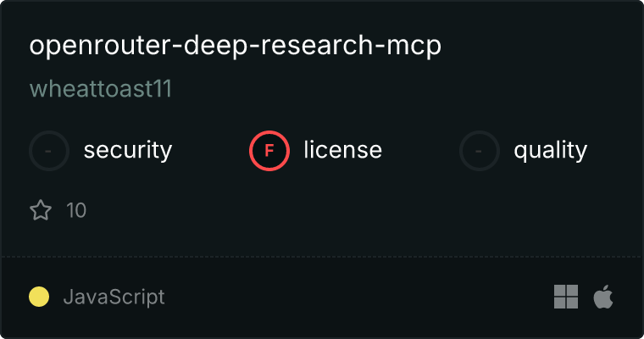Click the security grade dash circle
The height and width of the screenshot is (339, 644).
[x=49, y=151]
